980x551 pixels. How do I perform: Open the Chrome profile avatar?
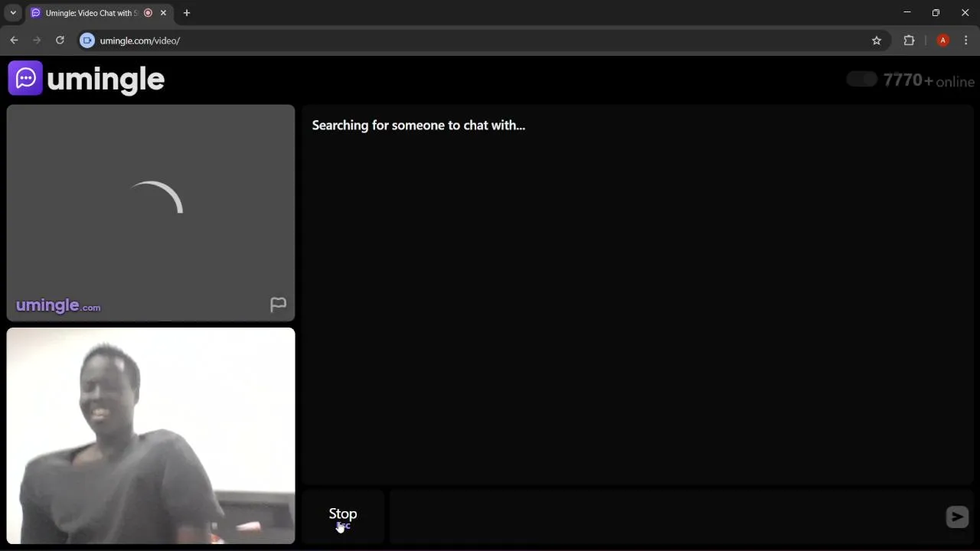943,41
